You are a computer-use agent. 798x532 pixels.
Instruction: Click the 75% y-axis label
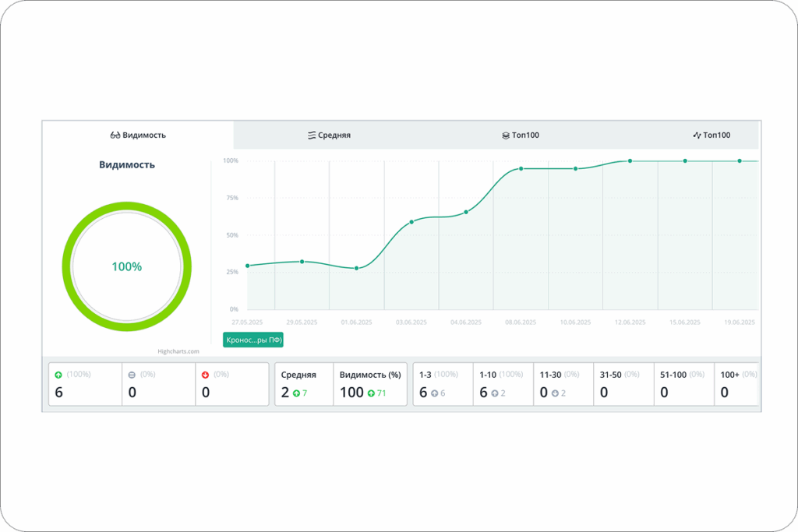click(232, 198)
